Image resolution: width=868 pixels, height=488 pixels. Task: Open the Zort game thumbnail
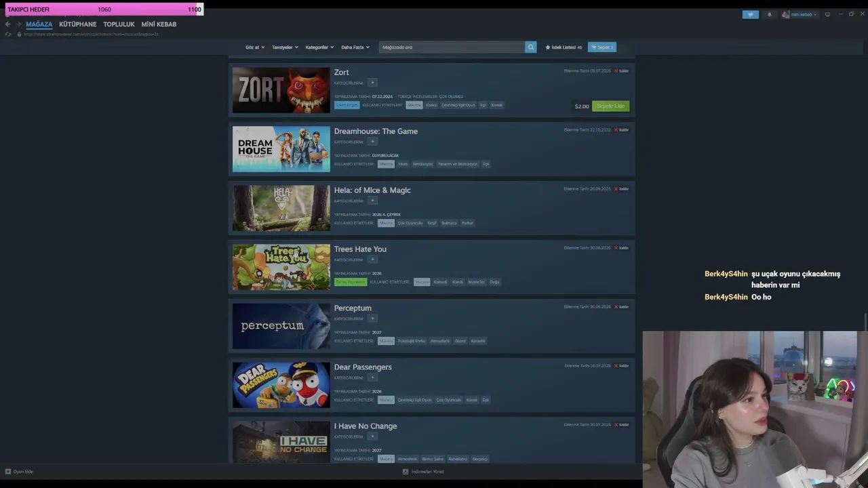[281, 90]
